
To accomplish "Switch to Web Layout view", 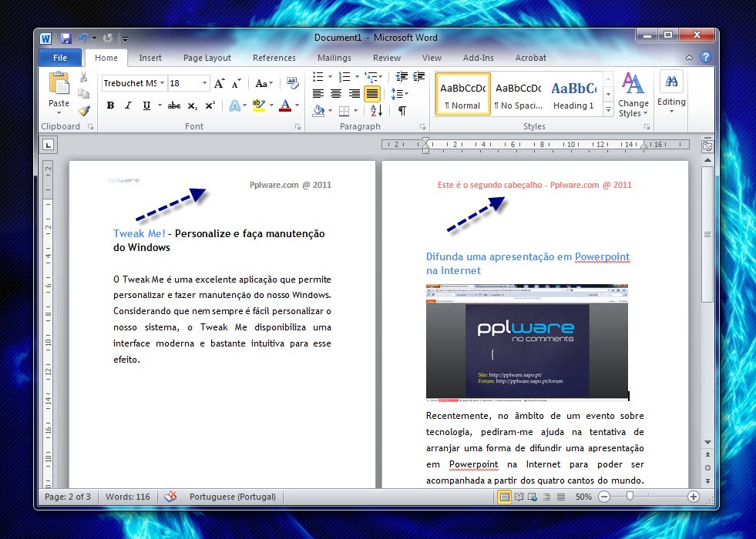I will 533,497.
